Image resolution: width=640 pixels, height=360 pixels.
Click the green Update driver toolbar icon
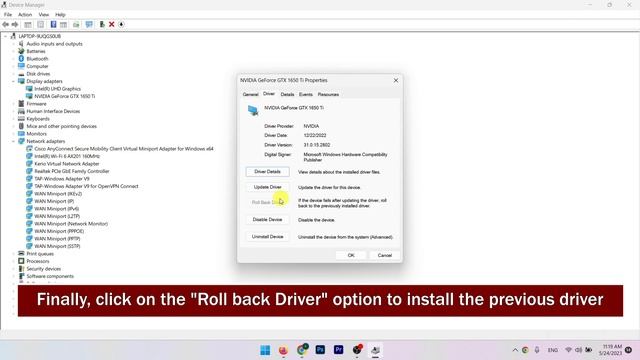(x=102, y=24)
